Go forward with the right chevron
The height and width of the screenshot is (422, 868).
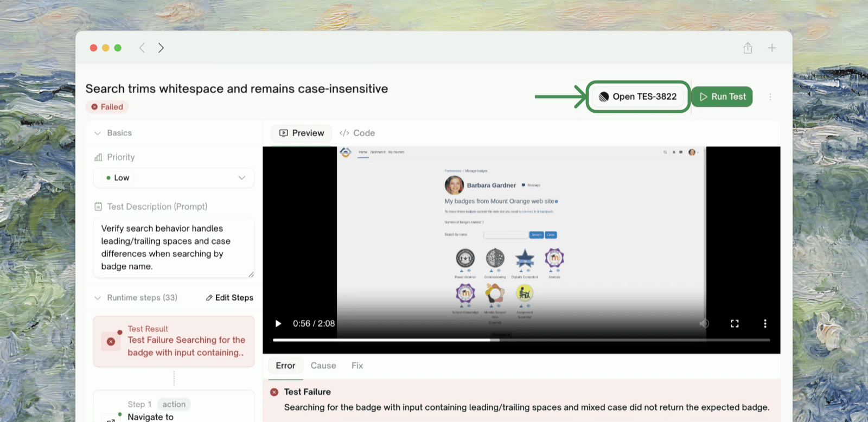point(161,48)
